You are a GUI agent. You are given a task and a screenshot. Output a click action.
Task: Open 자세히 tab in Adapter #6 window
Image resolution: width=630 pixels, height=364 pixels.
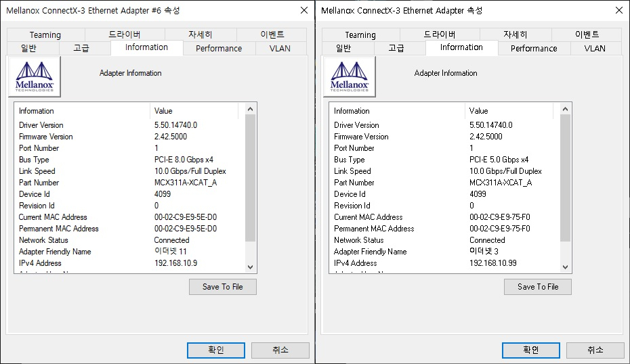click(201, 35)
